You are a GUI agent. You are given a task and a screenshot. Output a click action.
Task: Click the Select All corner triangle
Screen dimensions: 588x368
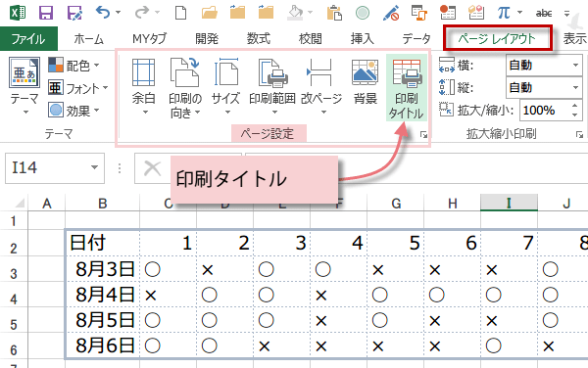[20, 203]
